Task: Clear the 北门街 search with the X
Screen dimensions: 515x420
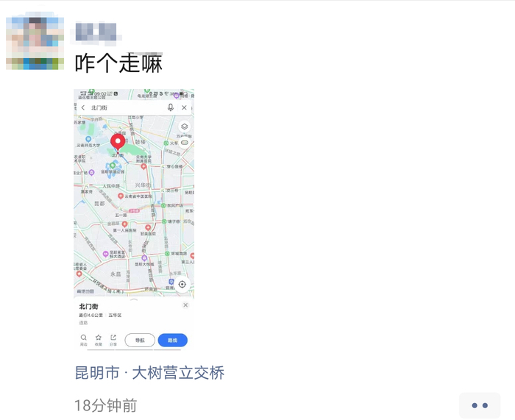Action: [x=184, y=107]
